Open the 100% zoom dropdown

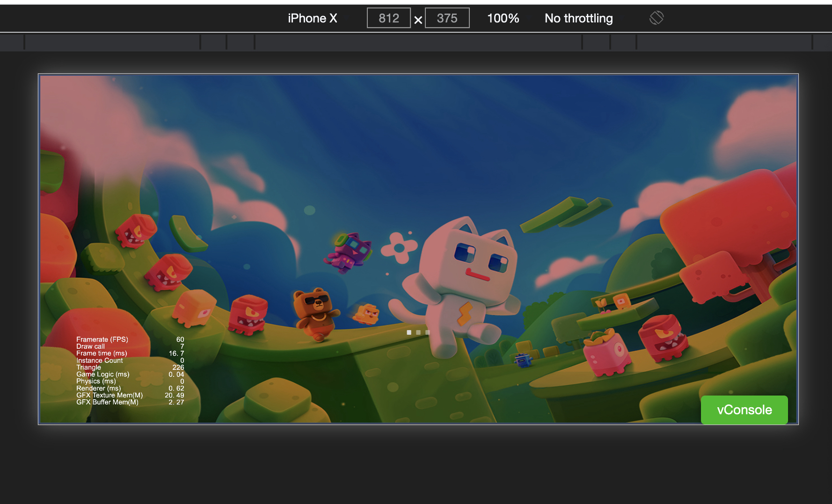pyautogui.click(x=503, y=18)
